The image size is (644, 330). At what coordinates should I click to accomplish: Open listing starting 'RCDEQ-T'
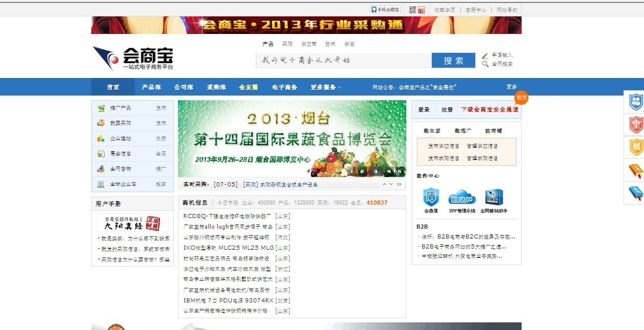(x=227, y=216)
